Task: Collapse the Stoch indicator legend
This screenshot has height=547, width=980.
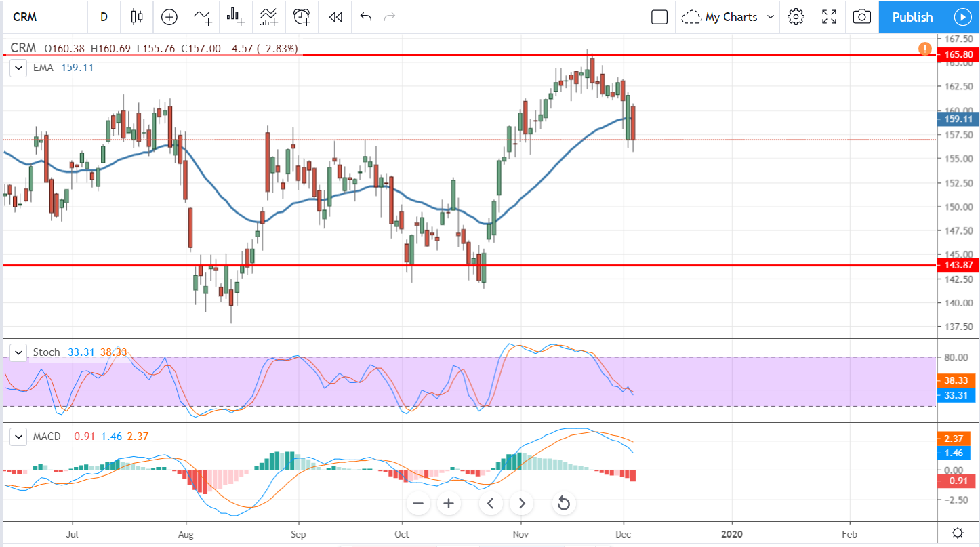Action: (19, 352)
